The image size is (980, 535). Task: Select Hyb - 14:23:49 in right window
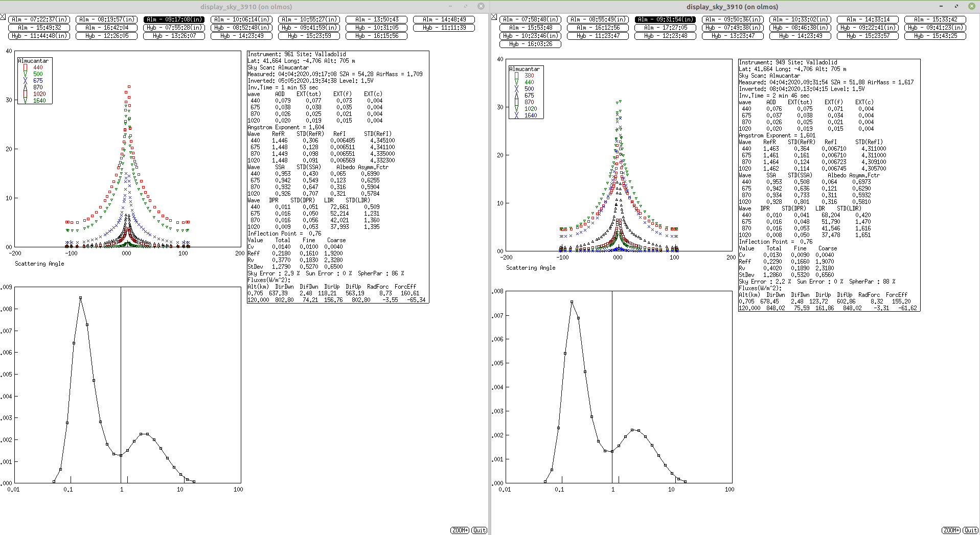(801, 36)
